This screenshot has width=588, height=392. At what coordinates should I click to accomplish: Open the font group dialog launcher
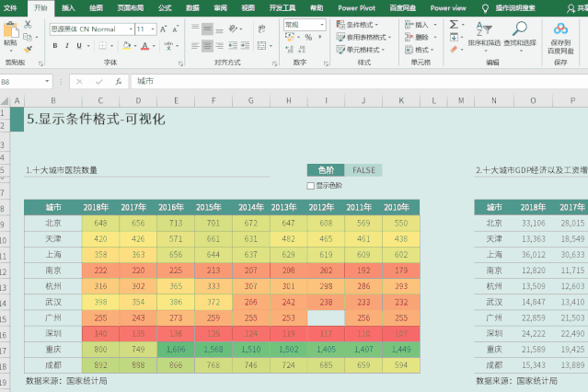pos(180,63)
